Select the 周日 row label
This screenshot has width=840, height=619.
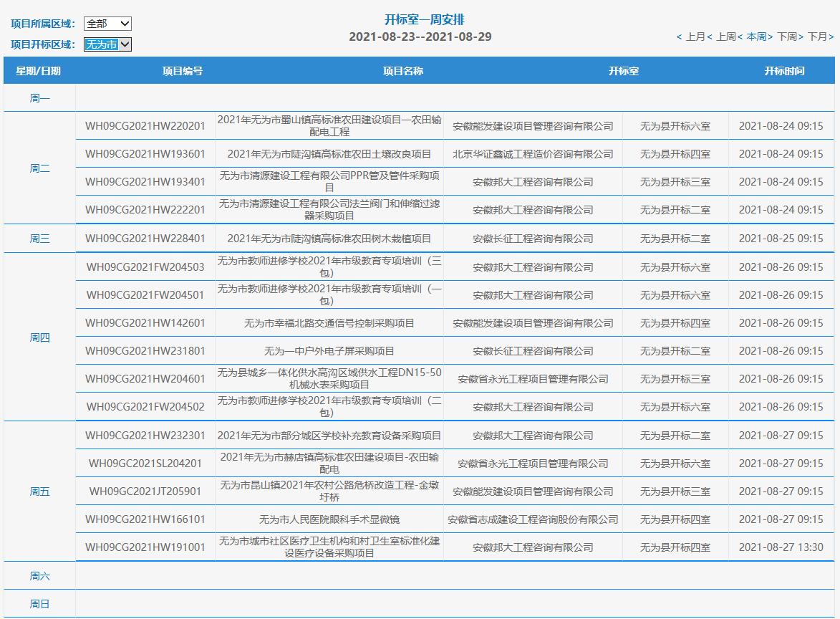coord(39,604)
